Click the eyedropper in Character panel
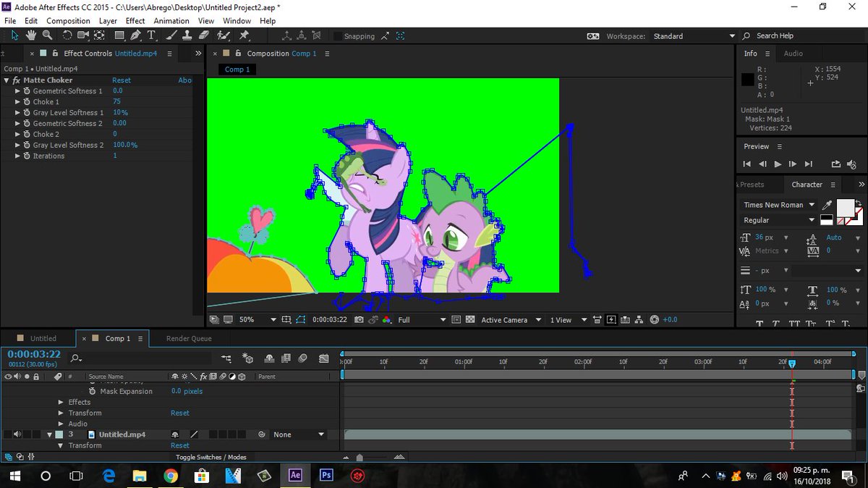868x488 pixels. [x=827, y=206]
